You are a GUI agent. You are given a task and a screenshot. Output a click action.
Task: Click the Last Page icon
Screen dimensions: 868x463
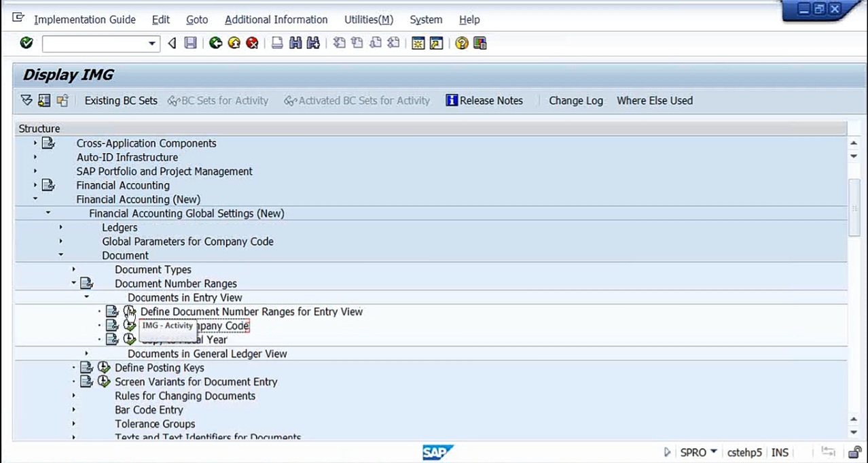pos(393,44)
